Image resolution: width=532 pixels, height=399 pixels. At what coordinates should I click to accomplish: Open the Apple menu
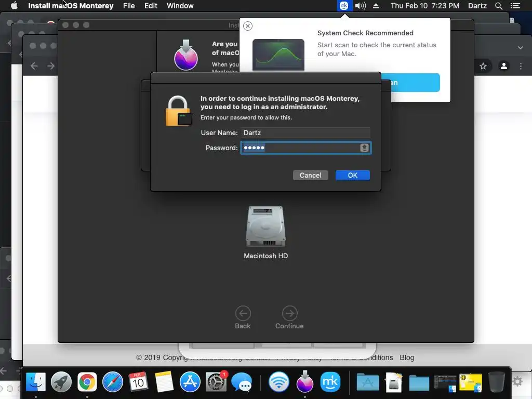point(14,6)
